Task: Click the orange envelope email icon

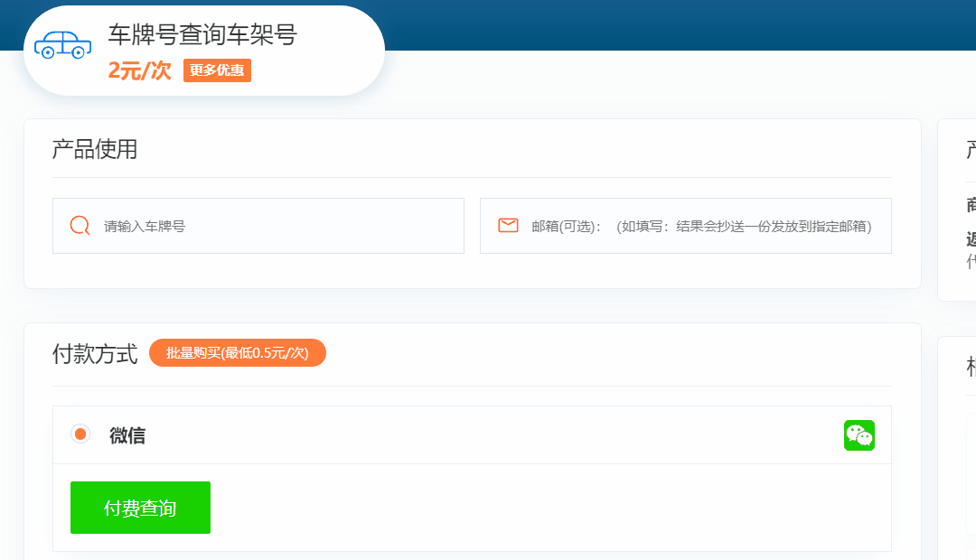Action: [508, 225]
